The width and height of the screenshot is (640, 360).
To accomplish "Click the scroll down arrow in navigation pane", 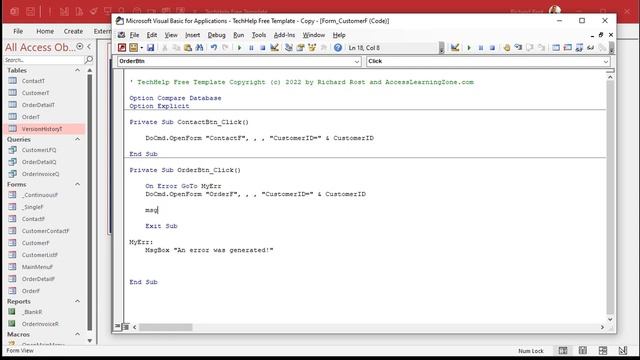I will [89, 341].
